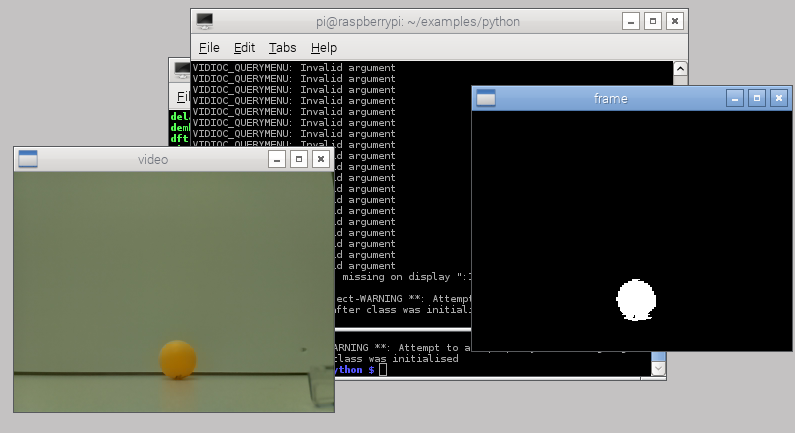Click the frame window title icon

(486, 98)
